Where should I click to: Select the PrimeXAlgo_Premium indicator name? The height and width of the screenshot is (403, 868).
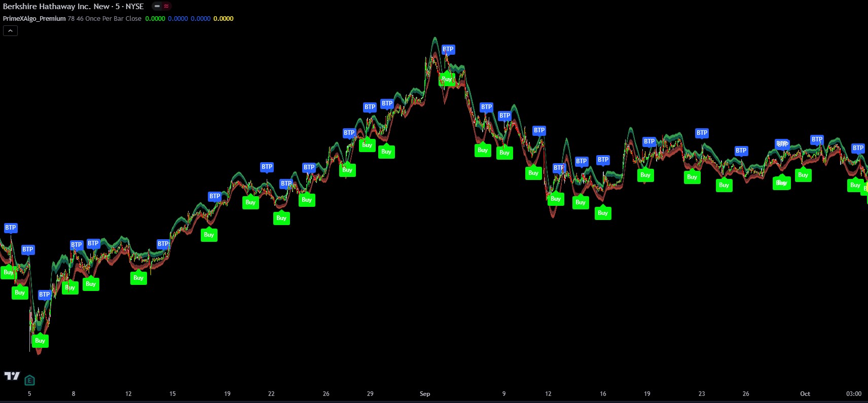coord(34,18)
